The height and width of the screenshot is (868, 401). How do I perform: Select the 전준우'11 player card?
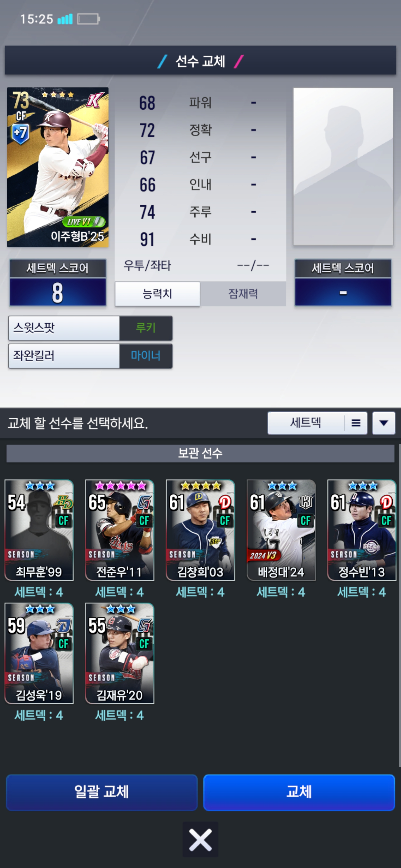click(120, 530)
